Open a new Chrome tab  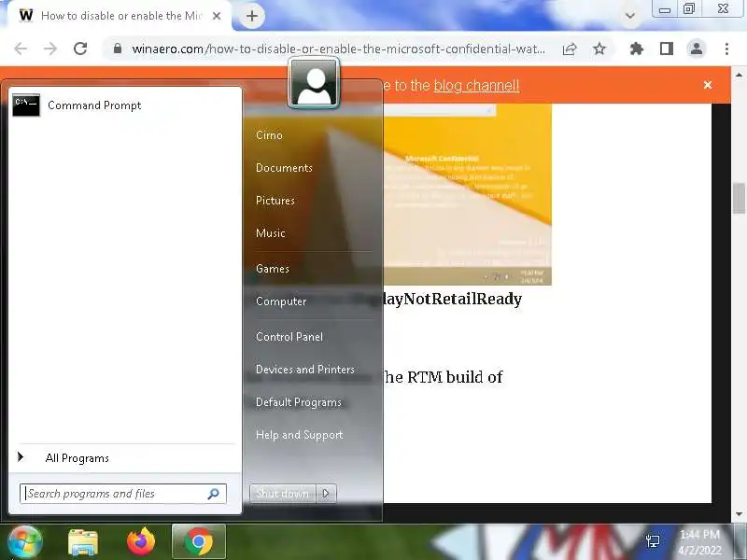point(252,16)
